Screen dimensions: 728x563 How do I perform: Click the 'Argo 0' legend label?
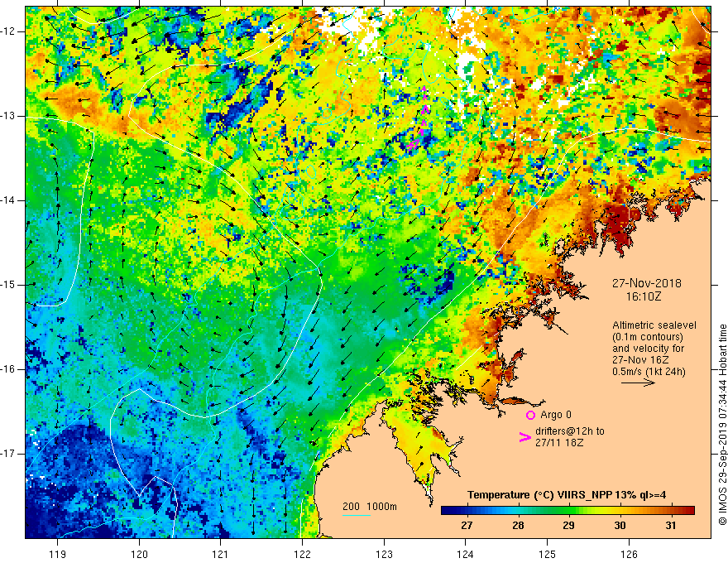point(556,415)
